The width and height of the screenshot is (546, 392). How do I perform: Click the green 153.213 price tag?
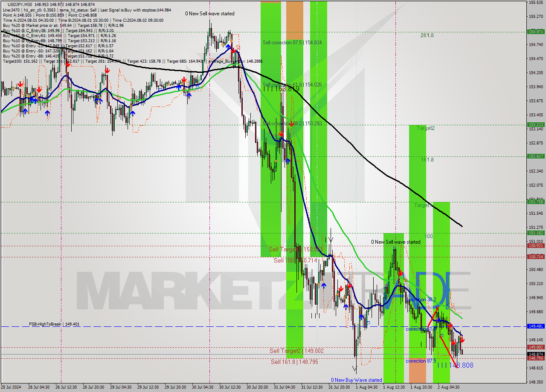click(x=536, y=125)
